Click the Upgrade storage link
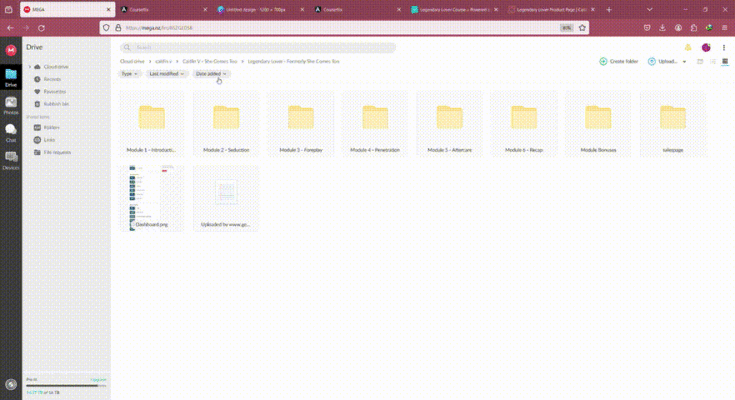The width and height of the screenshot is (735, 400). (98, 380)
